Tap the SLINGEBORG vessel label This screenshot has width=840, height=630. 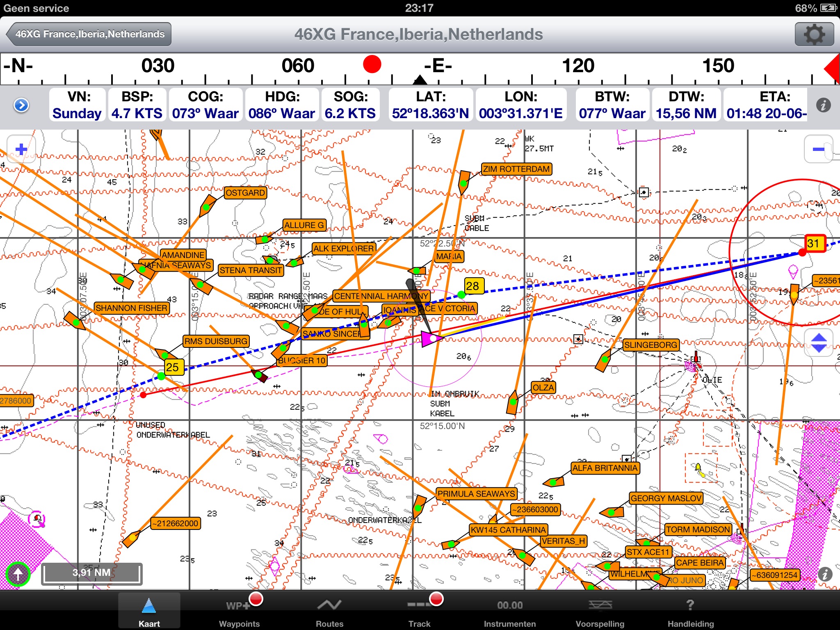click(651, 345)
